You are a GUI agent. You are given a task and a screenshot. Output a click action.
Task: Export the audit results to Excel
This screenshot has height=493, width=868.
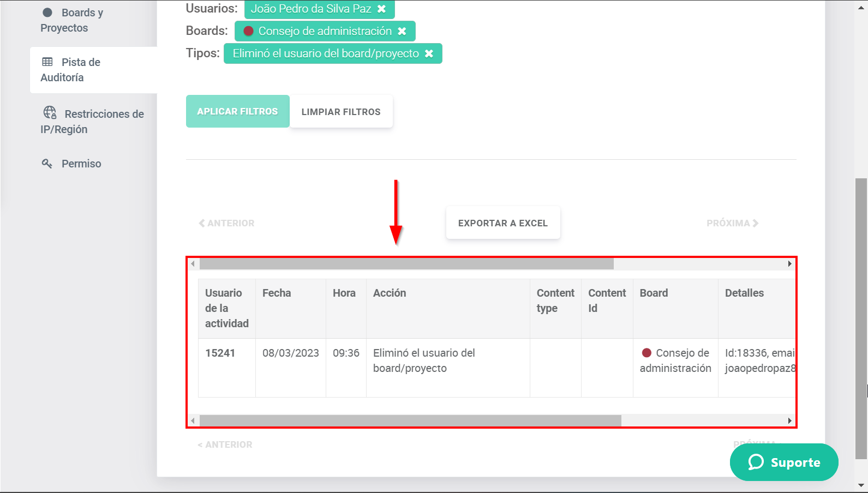502,223
